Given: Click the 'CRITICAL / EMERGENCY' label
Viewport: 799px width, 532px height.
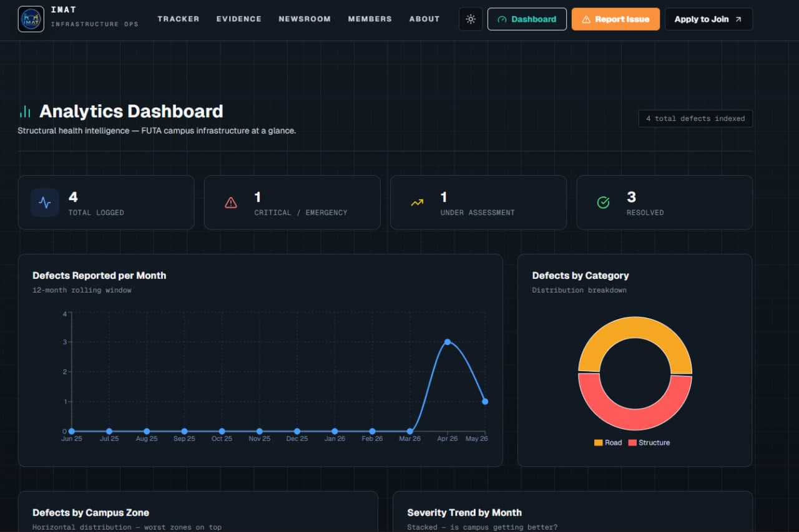Looking at the screenshot, I should point(301,213).
